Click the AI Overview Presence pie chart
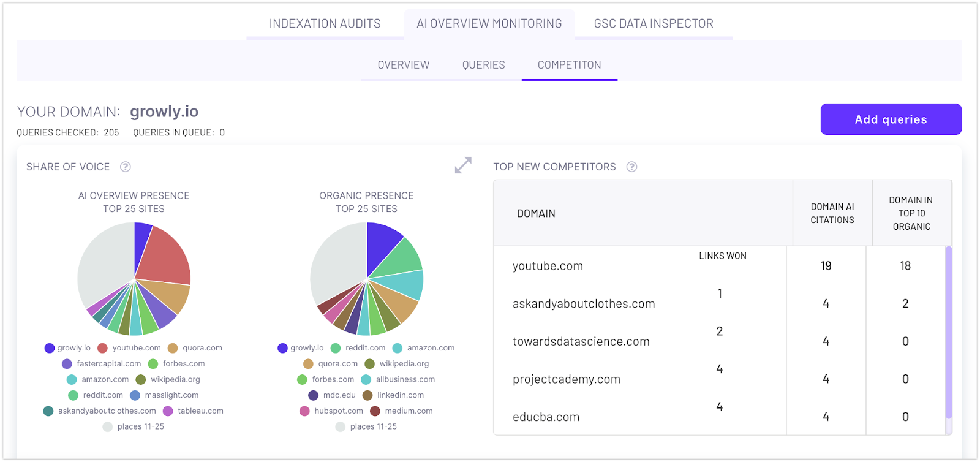 click(x=134, y=279)
